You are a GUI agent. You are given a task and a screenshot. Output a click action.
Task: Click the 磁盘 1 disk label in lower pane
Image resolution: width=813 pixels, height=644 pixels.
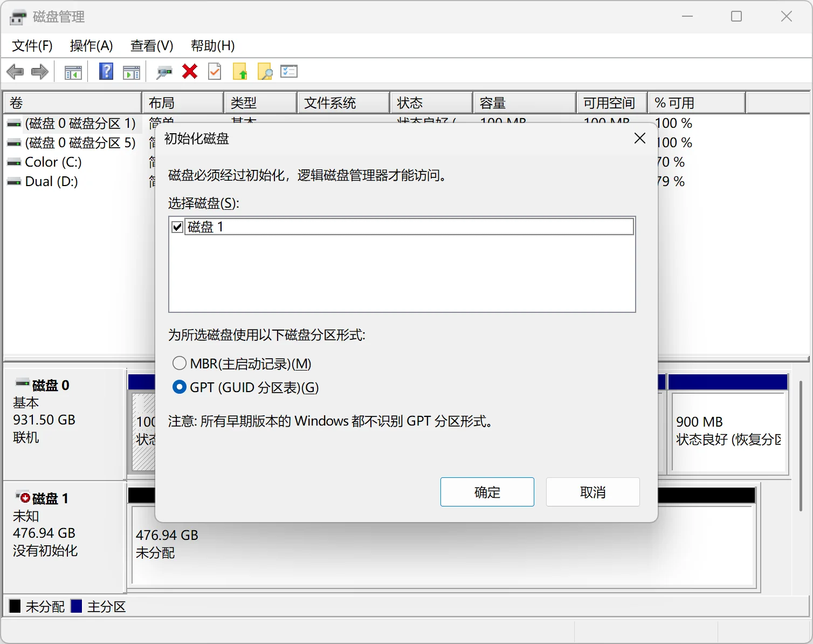tap(50, 498)
